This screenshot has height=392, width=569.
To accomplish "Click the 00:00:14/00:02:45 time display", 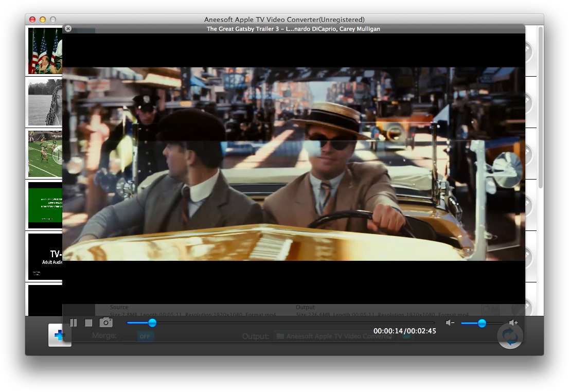I will coord(404,331).
